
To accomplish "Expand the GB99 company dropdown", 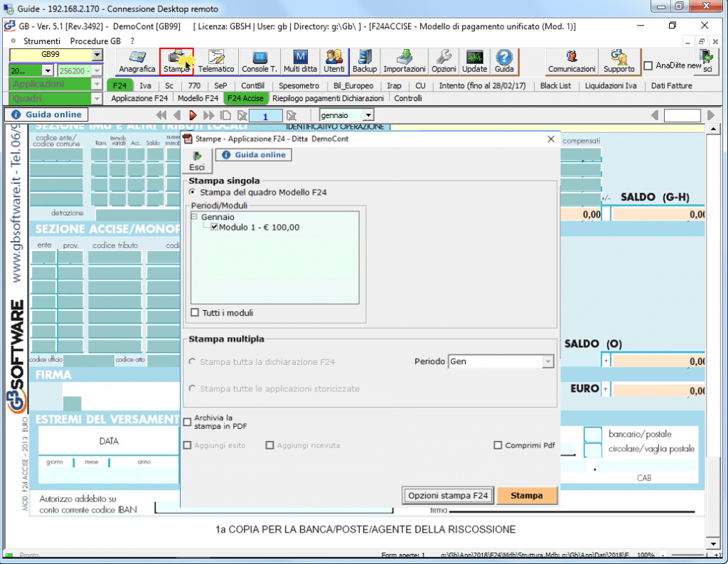I will [x=97, y=55].
